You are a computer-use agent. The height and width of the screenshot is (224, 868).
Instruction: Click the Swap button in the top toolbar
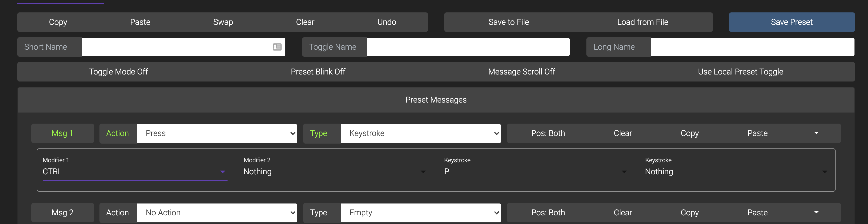(223, 22)
